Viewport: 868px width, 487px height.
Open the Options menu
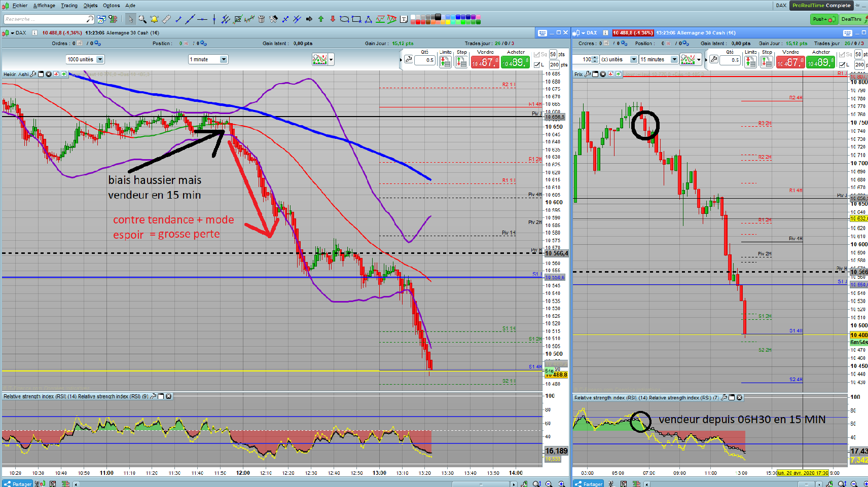112,6
